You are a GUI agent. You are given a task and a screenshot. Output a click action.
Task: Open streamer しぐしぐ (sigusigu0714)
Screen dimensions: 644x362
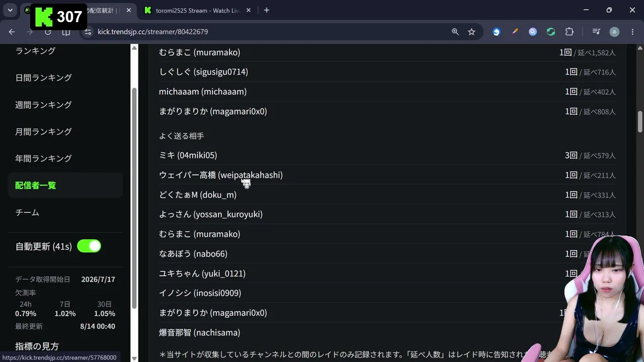203,72
